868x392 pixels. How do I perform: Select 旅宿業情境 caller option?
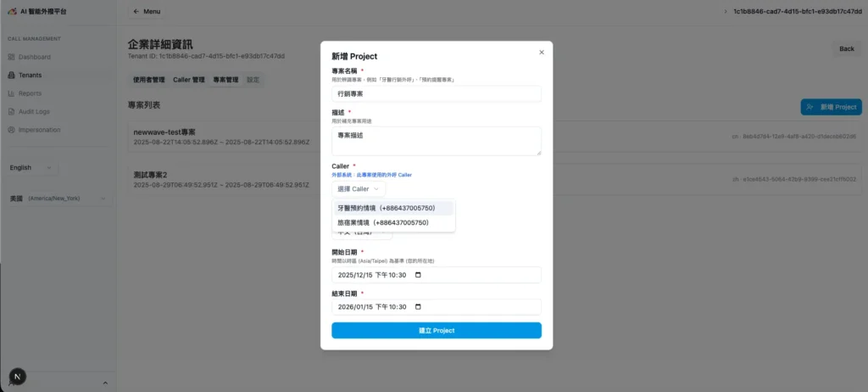click(393, 222)
